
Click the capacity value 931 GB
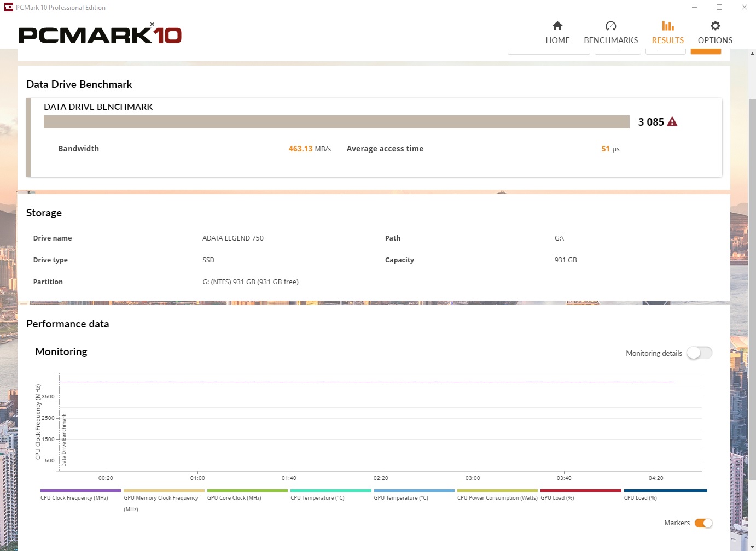[x=566, y=260]
